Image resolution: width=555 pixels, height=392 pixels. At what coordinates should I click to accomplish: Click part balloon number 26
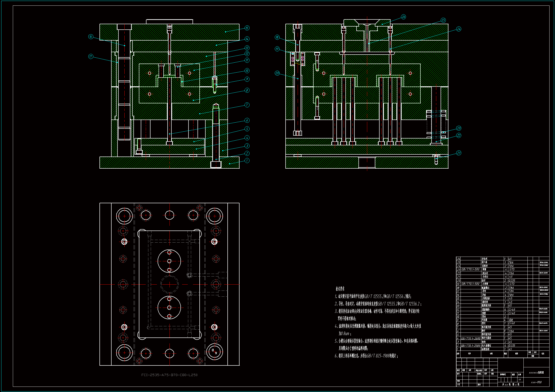(x=404, y=17)
